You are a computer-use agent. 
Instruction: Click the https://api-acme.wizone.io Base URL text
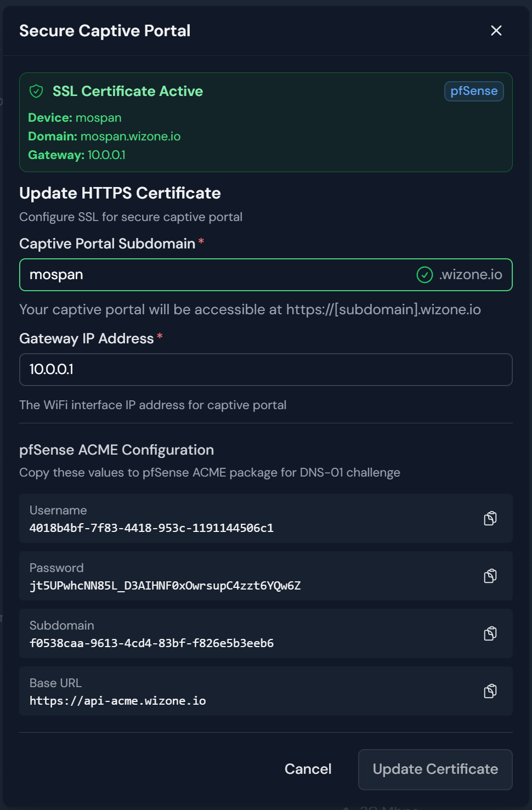(118, 700)
